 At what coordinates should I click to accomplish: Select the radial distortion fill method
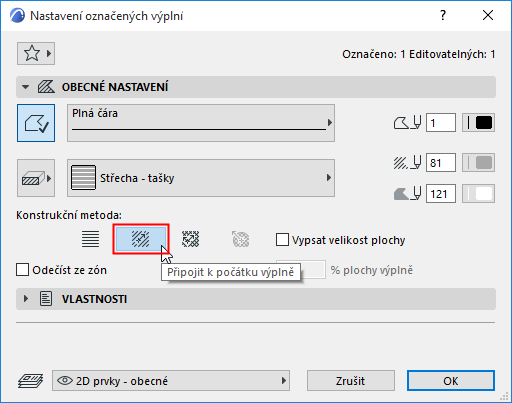click(x=241, y=239)
